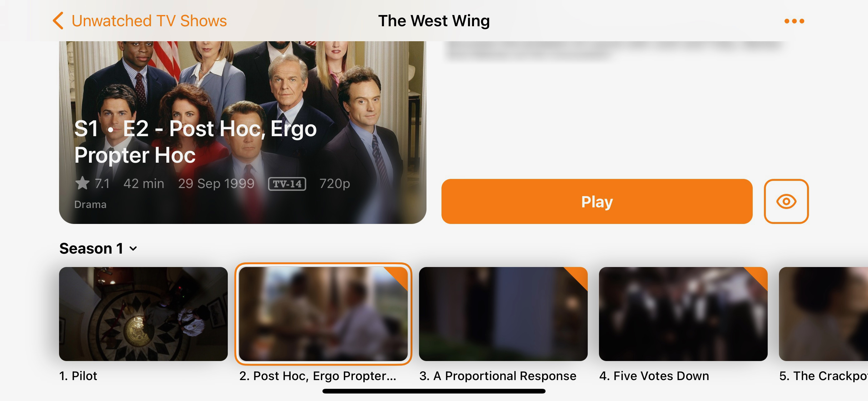Click the star rating icon
The image size is (868, 401).
[82, 183]
